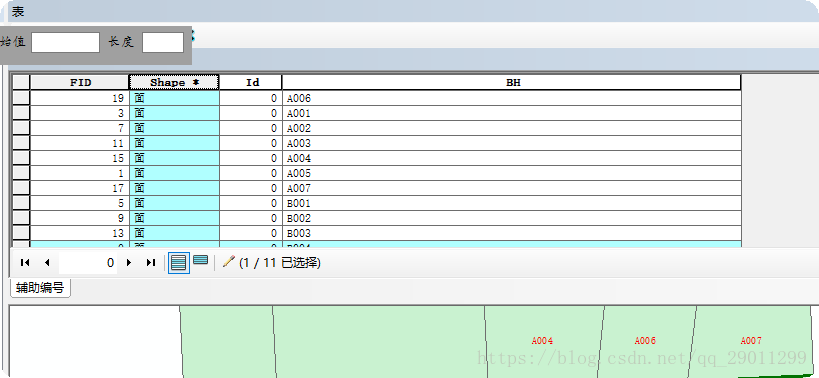
Task: Click the A004 label on the map
Action: [542, 341]
